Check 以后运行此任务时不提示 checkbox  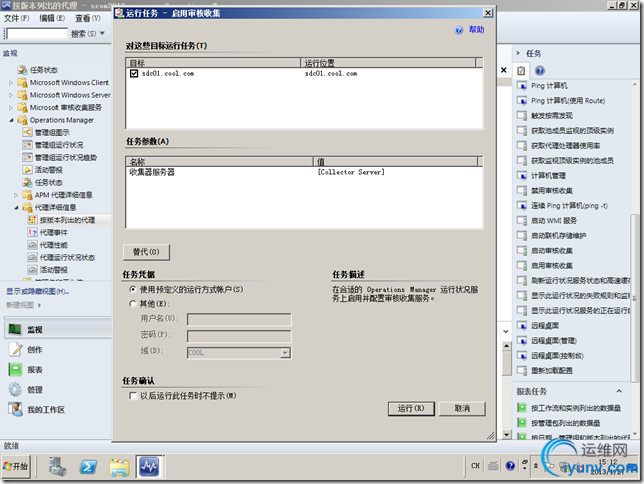(133, 396)
